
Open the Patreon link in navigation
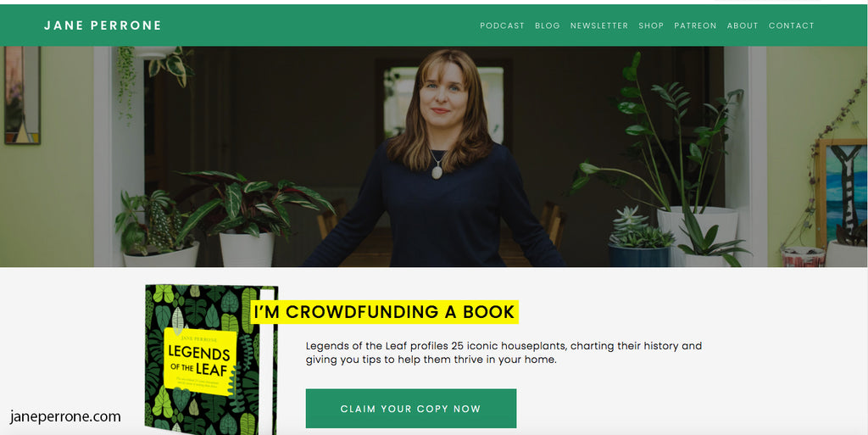click(695, 25)
